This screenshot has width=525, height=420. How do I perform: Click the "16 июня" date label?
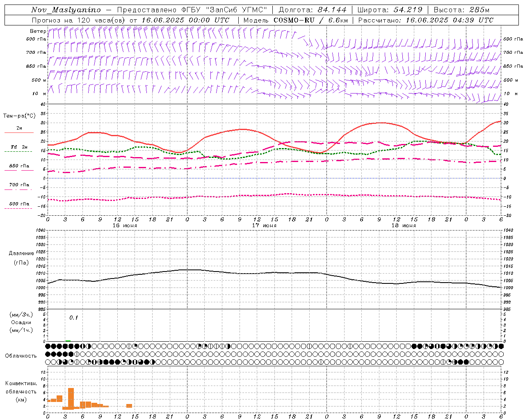tap(125, 226)
